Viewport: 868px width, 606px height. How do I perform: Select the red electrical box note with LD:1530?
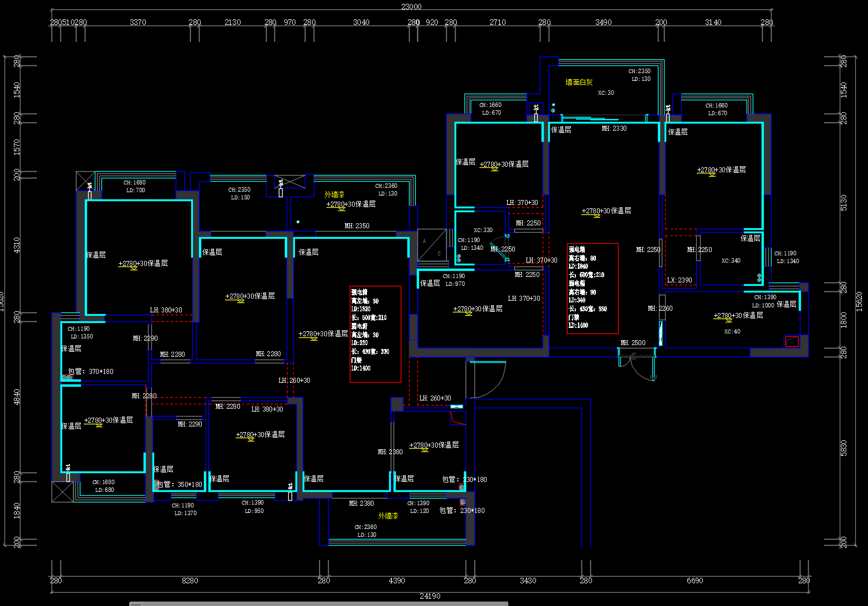click(x=375, y=334)
